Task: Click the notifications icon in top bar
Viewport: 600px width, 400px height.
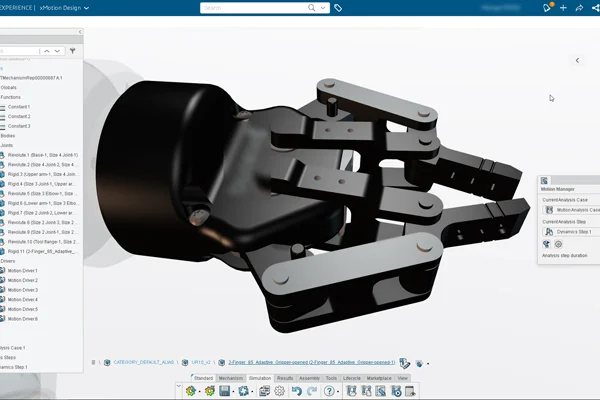Action: tap(547, 7)
